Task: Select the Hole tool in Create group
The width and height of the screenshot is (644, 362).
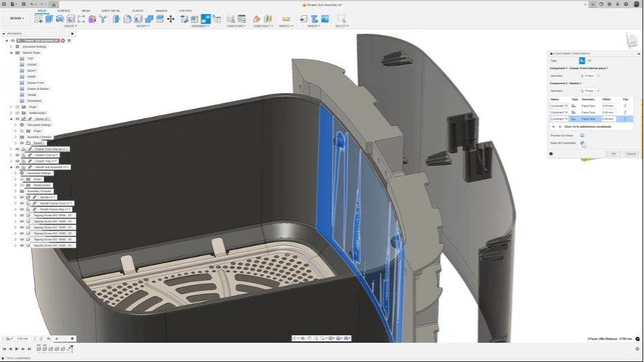Action: (x=70, y=19)
